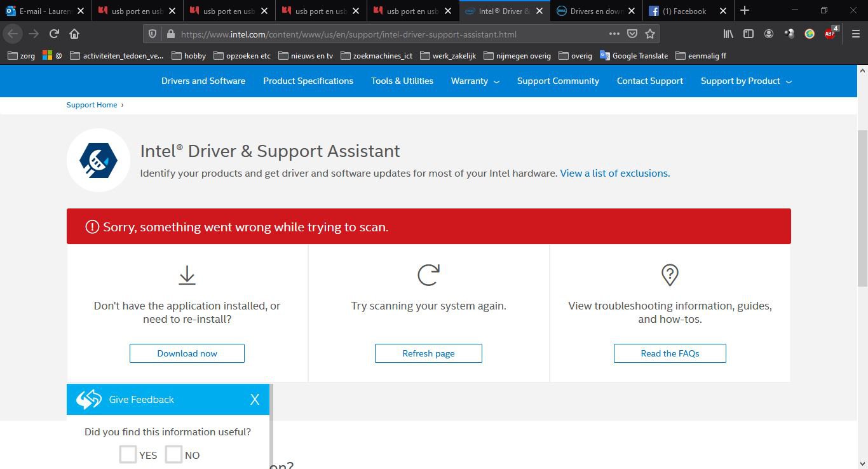Click the question mark pin icon
868x469 pixels.
pos(670,275)
